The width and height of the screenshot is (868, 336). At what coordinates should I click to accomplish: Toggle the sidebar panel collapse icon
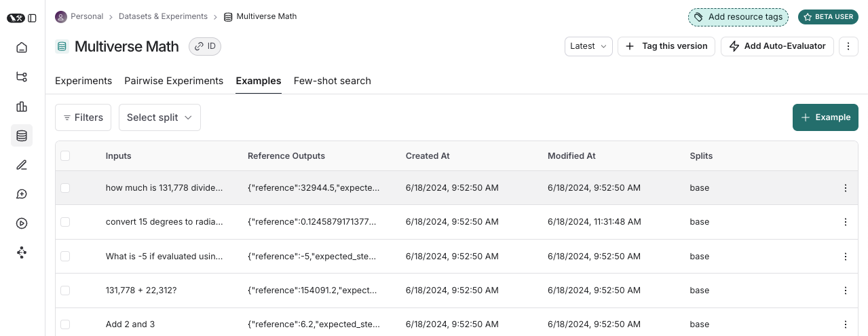point(33,18)
